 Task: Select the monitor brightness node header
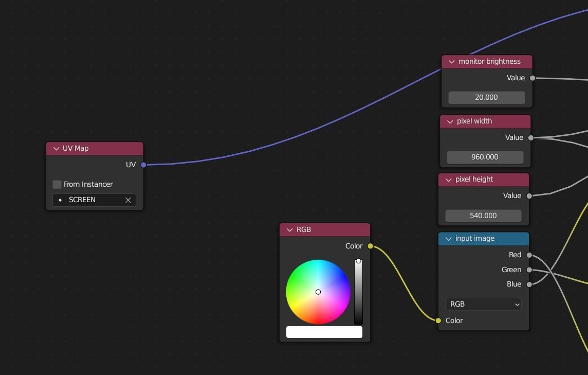tap(487, 62)
